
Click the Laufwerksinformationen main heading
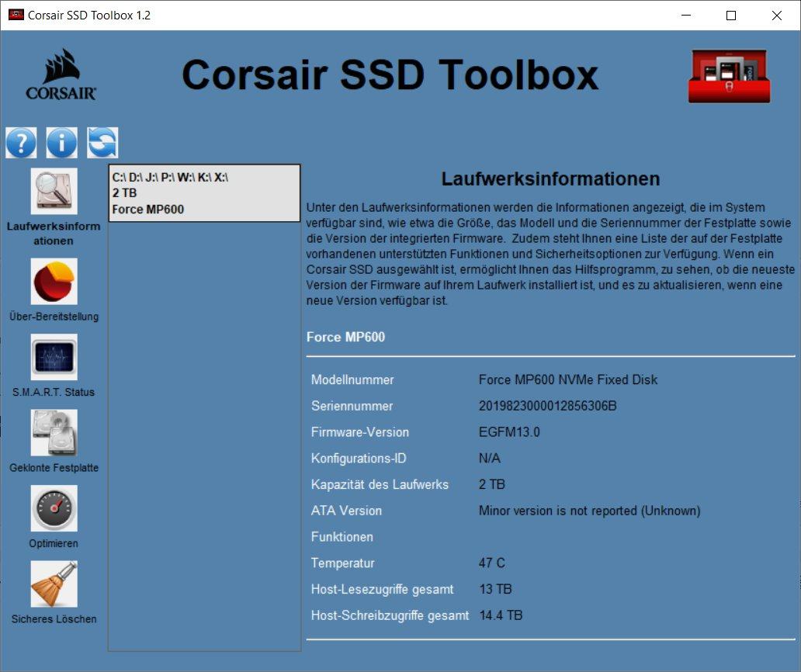coord(551,178)
